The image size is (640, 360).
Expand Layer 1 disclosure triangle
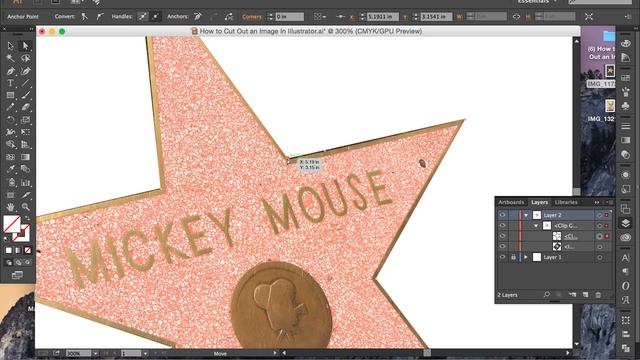click(x=526, y=257)
